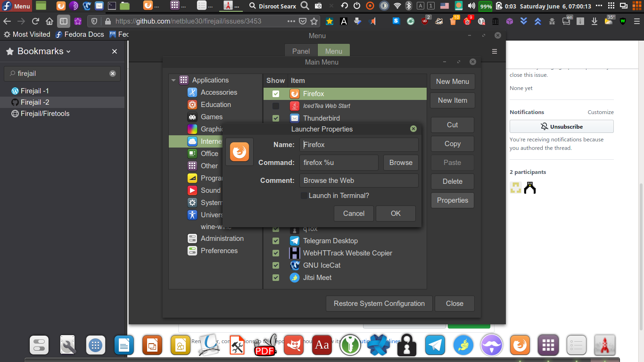
Task: Open PDF application in the dock
Action: point(265,346)
